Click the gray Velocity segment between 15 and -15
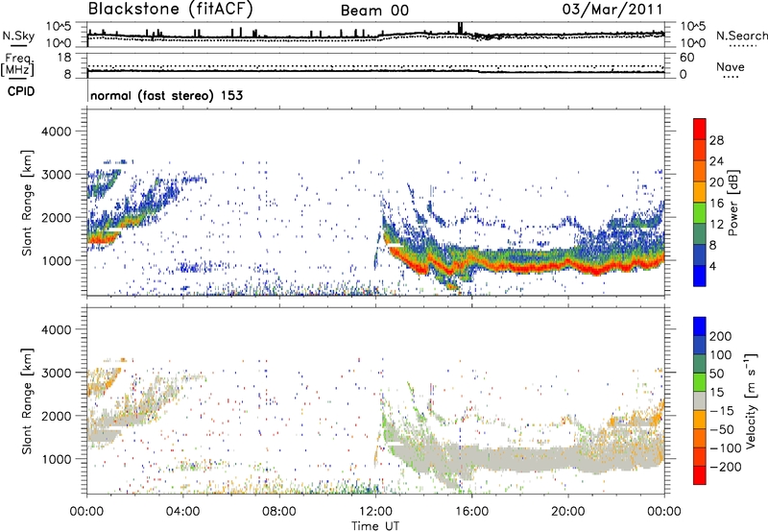The image size is (768, 532). [700, 400]
